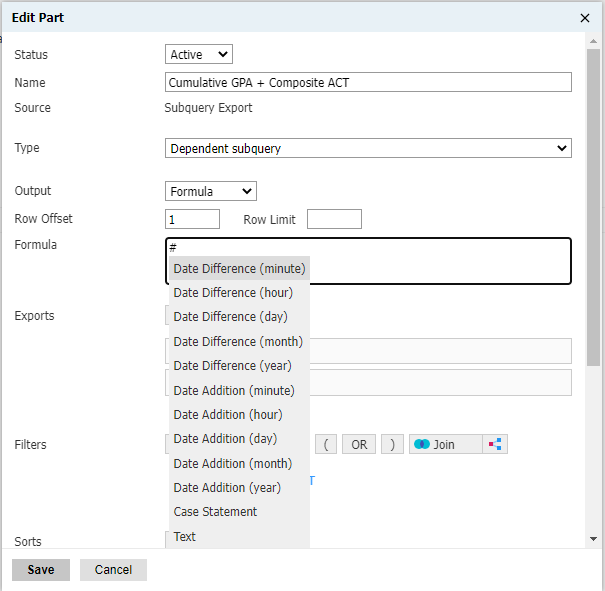This screenshot has height=591, width=605.
Task: Open the Status dropdown
Action: pos(198,55)
